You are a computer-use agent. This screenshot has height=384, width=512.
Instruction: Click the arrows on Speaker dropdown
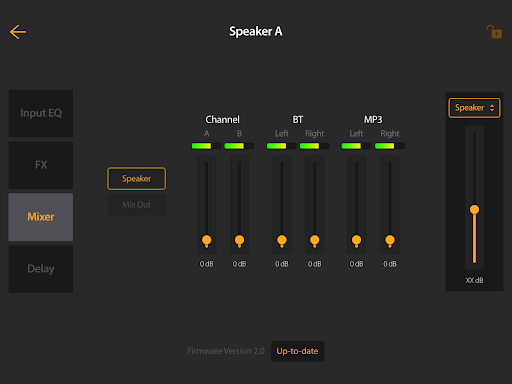point(492,108)
